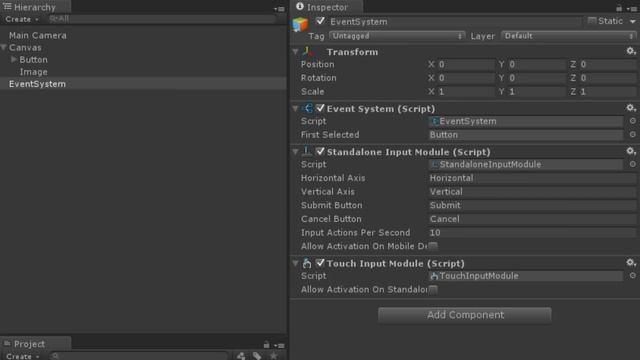Click the EventSystem name field

pos(454,21)
